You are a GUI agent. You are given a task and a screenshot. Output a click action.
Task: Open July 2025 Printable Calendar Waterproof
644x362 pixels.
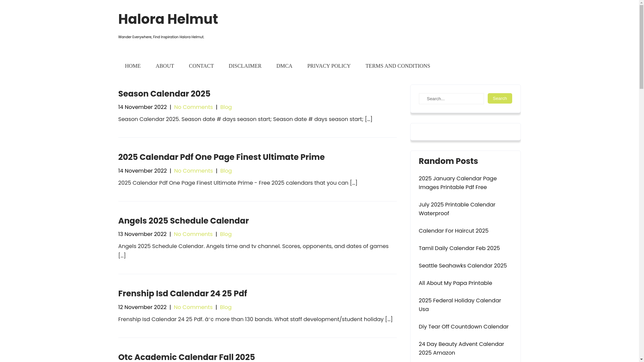[457, 209]
